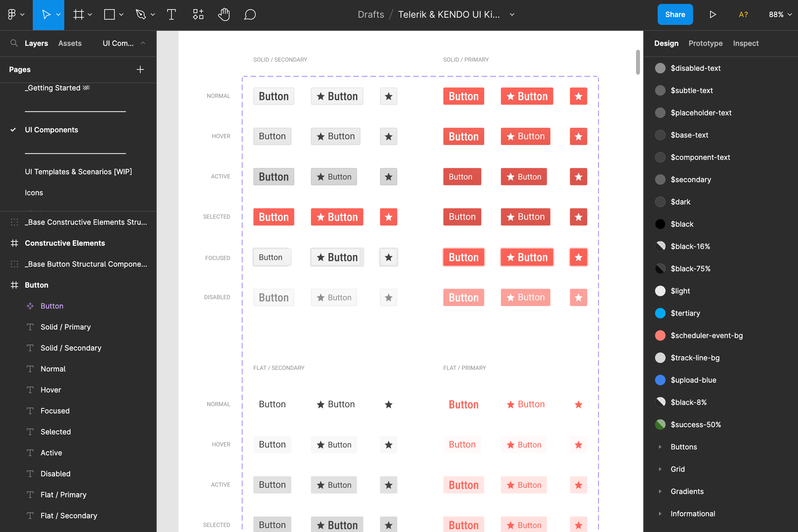Image resolution: width=798 pixels, height=532 pixels.
Task: Select the Move tool
Action: pyautogui.click(x=46, y=14)
